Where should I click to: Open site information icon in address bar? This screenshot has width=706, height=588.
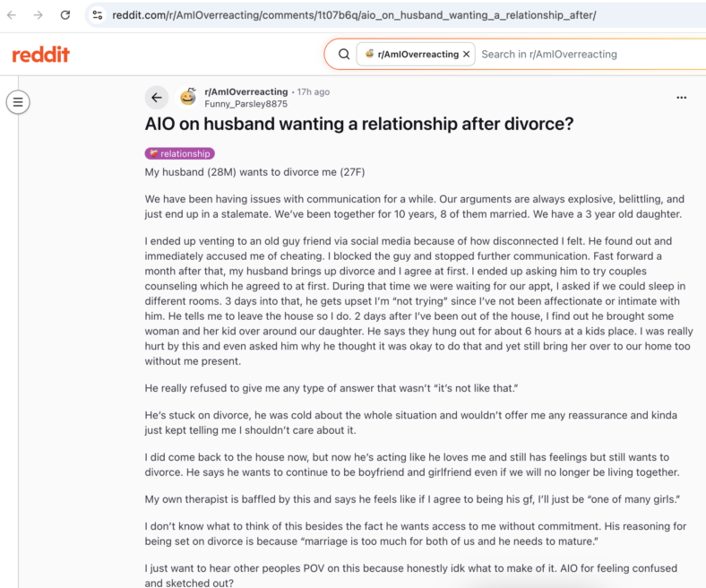click(x=98, y=15)
